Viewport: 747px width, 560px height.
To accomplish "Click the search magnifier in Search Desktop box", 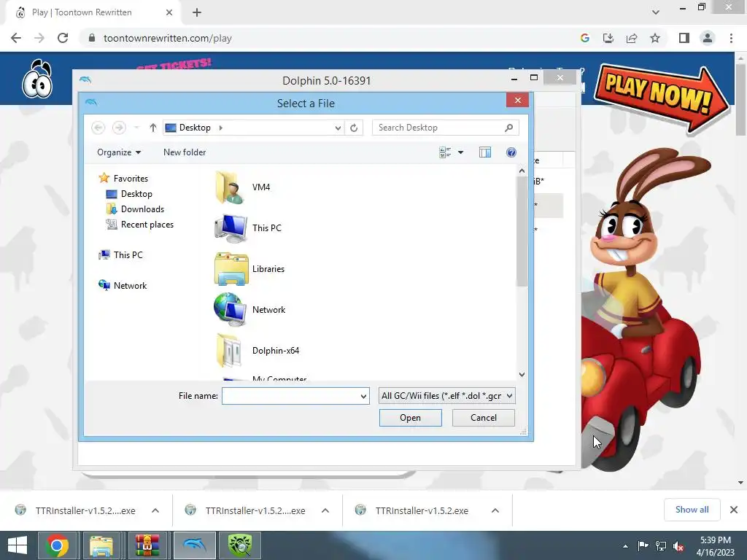I will coord(508,128).
